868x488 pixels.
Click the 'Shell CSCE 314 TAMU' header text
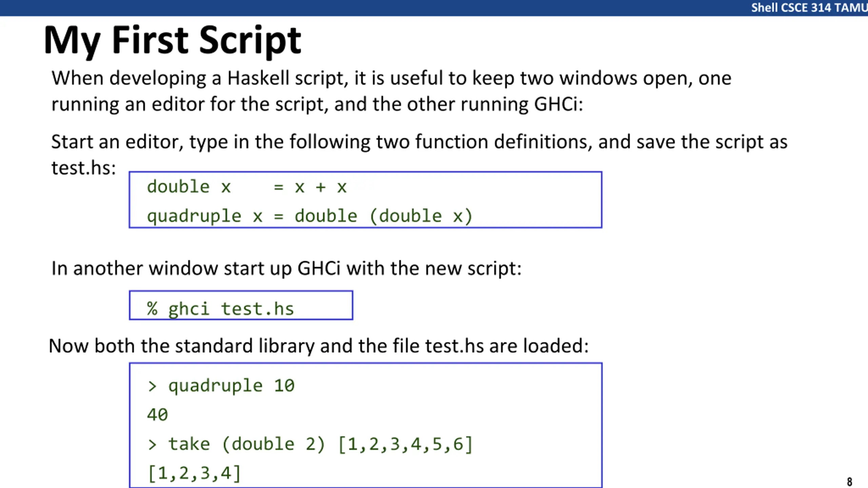809,7
